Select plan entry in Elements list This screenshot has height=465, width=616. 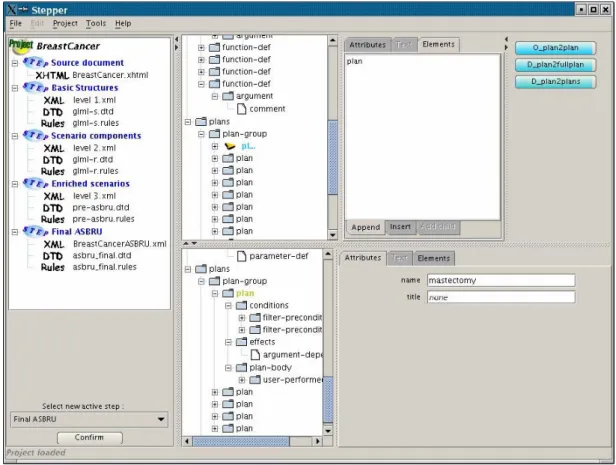pyautogui.click(x=354, y=61)
